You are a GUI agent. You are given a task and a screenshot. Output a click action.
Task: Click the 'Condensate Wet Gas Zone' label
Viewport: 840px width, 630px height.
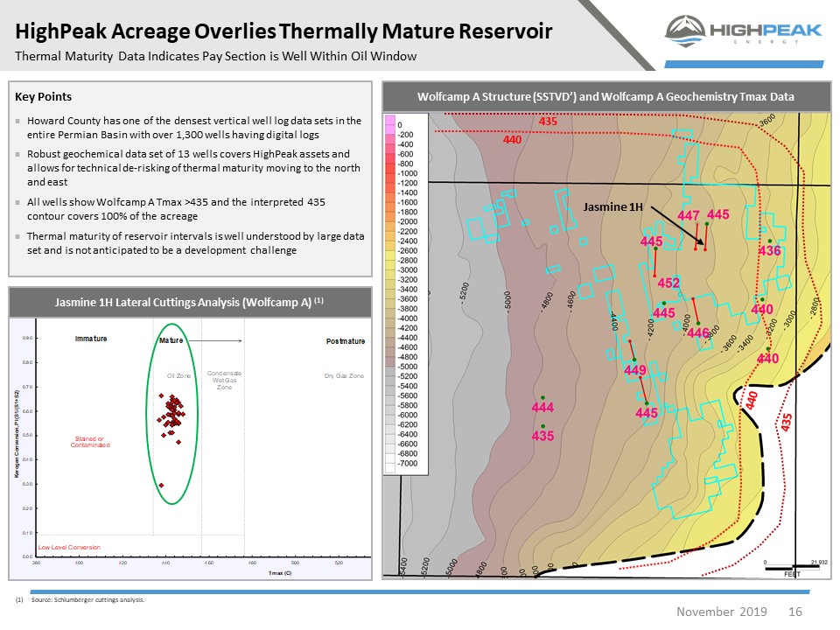coord(225,380)
